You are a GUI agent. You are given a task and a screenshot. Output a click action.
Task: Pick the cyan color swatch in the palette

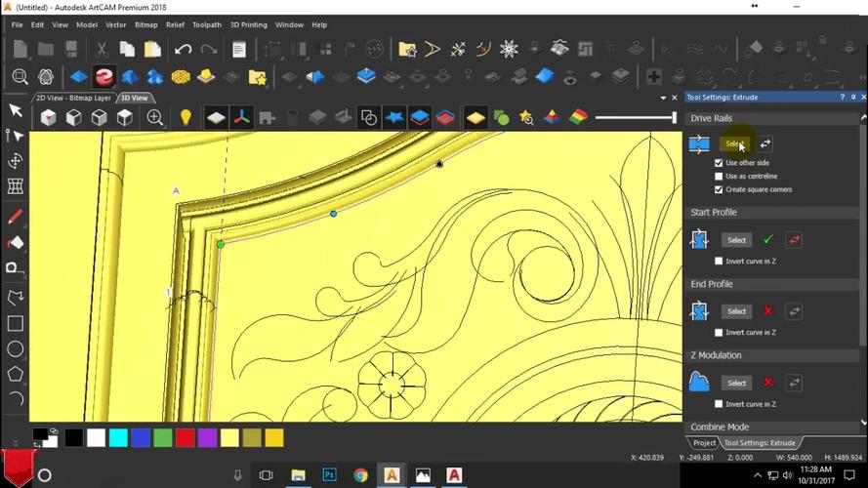118,438
